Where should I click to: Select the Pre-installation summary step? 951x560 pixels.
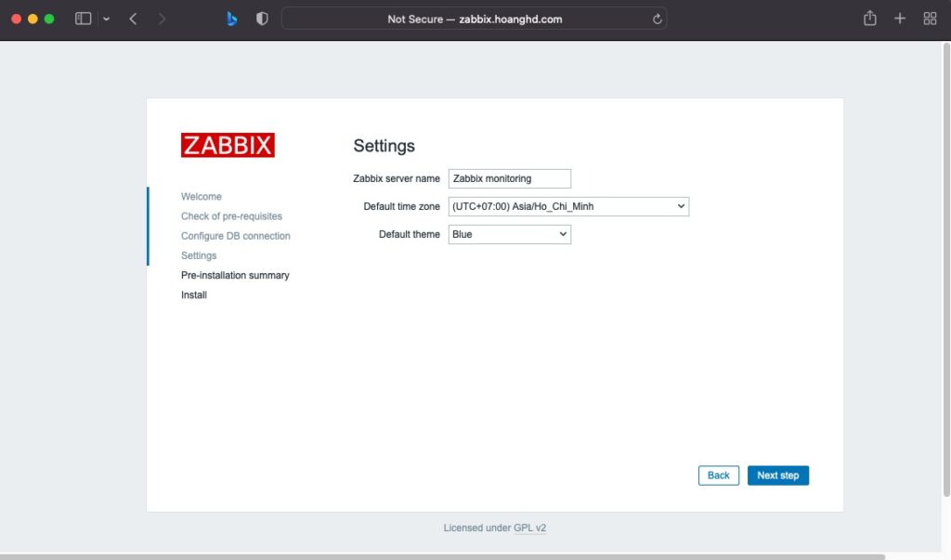[235, 276]
